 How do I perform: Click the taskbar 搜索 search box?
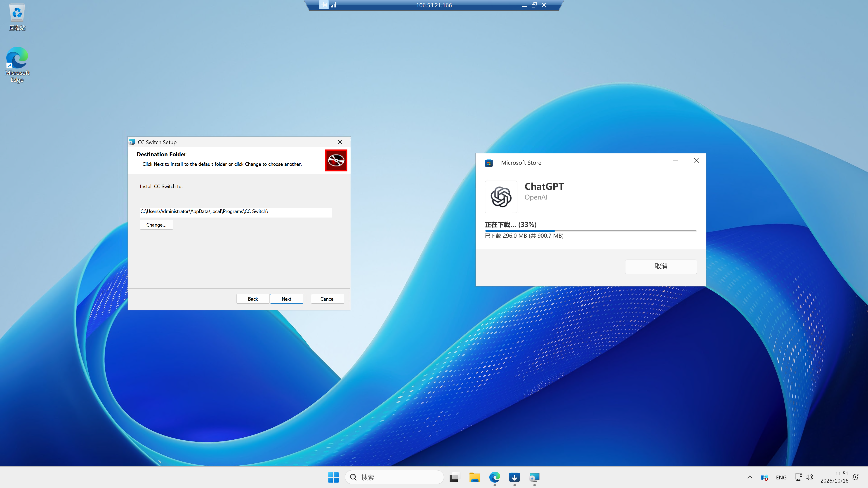coord(394,477)
